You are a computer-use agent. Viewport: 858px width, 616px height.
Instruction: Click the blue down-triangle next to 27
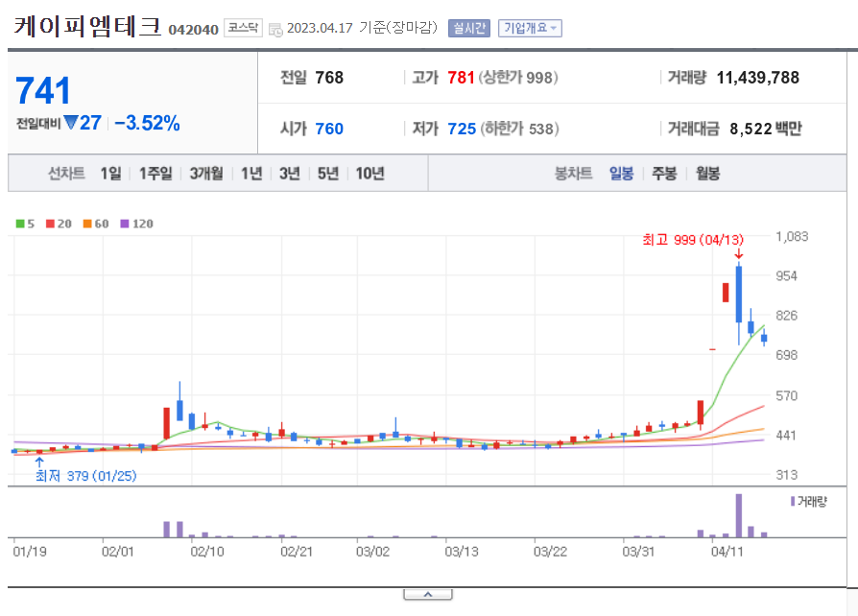pos(71,122)
